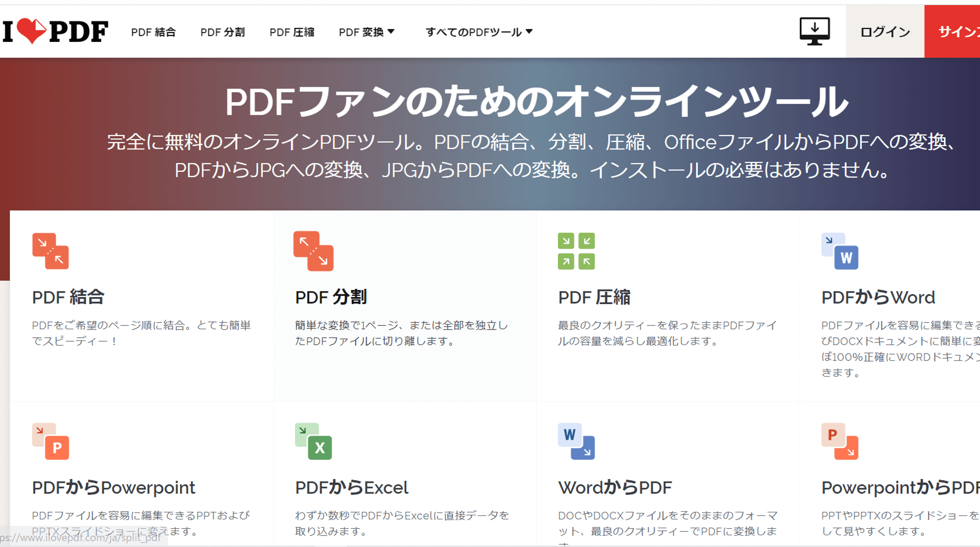Viewport: 980px width, 547px height.
Task: Expand the すべてのPDFツール dropdown menu
Action: (479, 32)
